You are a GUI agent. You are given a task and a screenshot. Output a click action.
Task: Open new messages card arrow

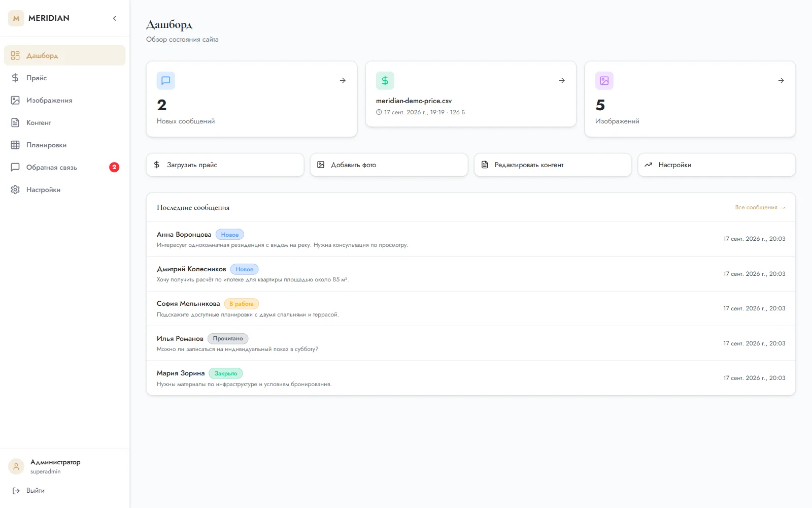343,81
